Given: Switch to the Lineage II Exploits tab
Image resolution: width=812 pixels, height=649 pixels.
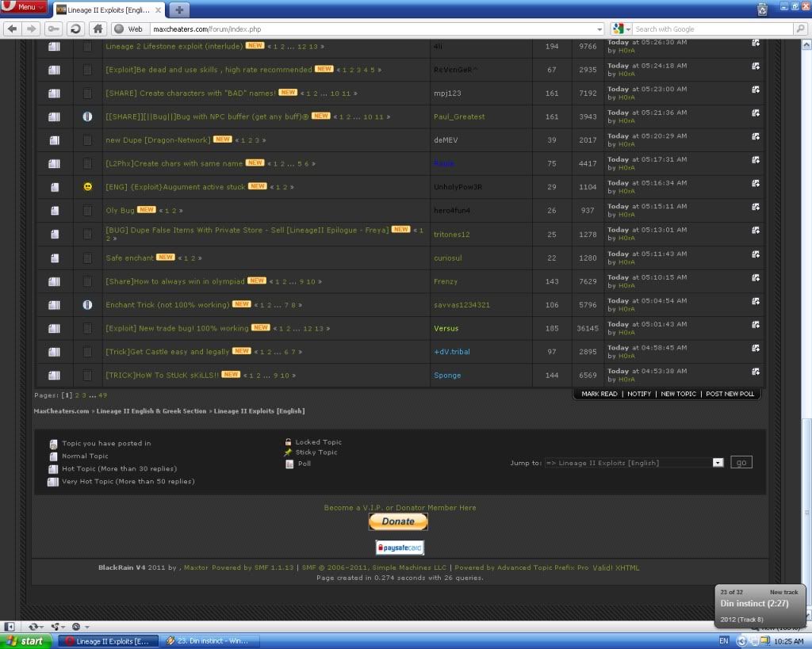Looking at the screenshot, I should coord(108,10).
